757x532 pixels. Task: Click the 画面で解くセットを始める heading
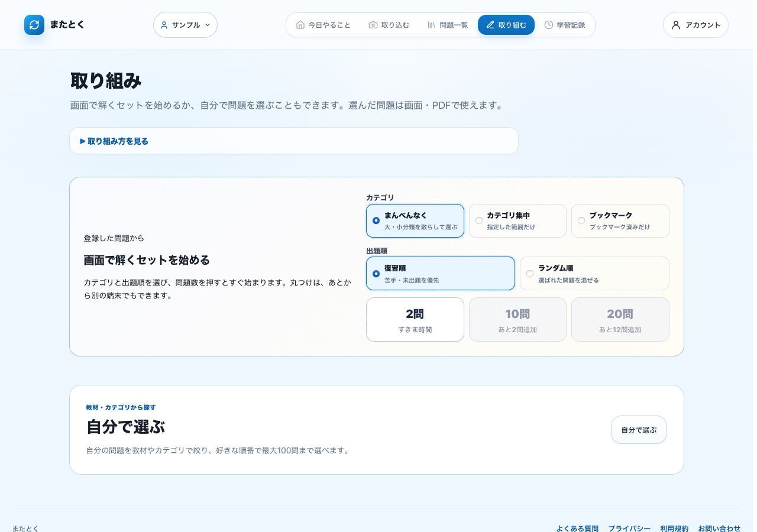point(147,260)
